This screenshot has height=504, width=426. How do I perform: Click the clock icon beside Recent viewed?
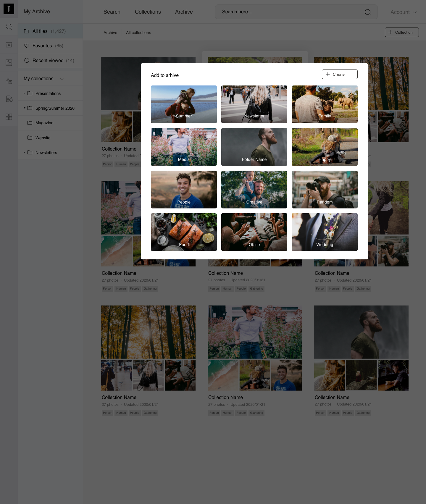[x=27, y=60]
